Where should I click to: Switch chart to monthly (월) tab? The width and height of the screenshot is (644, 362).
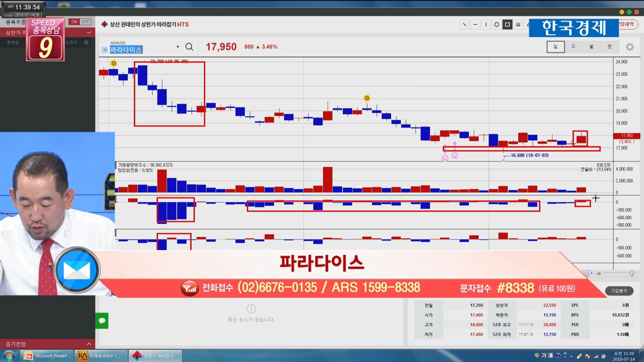click(592, 47)
